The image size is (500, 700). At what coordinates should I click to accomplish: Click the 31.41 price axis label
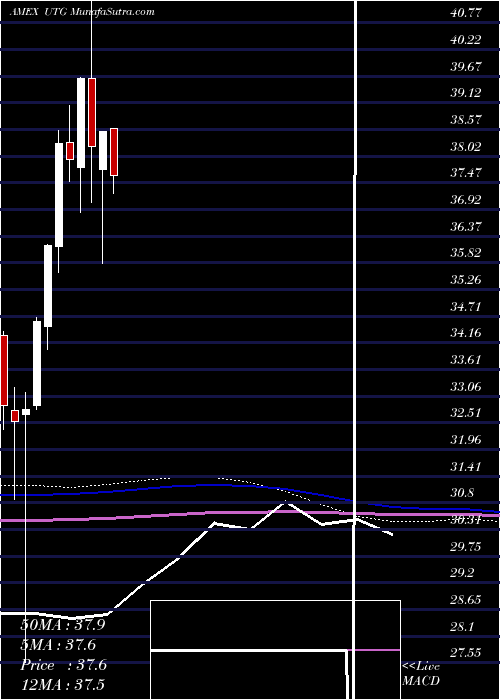466,466
